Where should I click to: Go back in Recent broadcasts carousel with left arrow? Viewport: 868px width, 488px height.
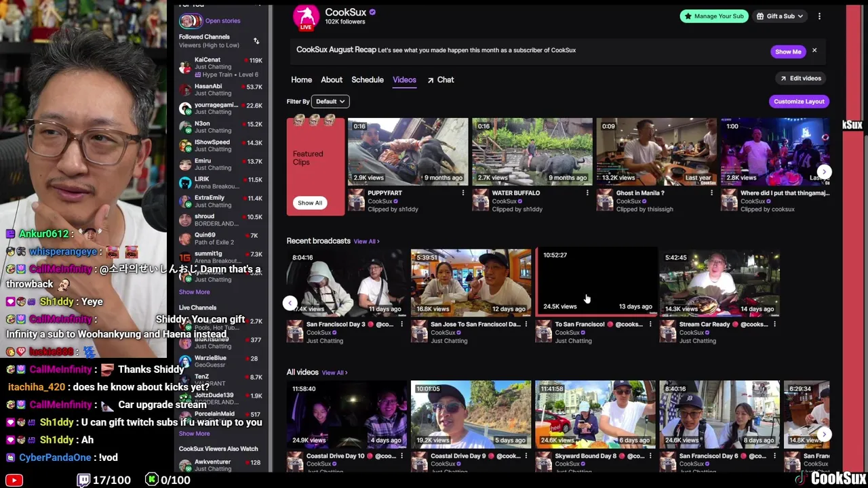[x=290, y=303]
